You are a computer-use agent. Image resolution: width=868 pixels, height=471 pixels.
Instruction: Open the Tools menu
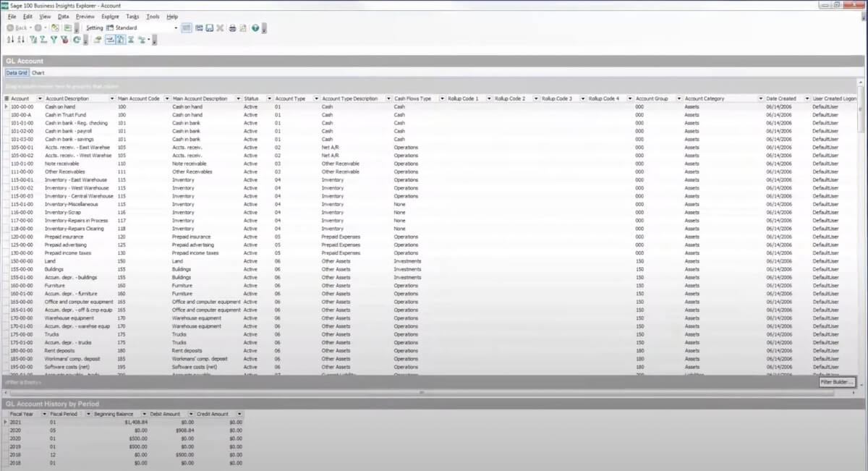[153, 16]
